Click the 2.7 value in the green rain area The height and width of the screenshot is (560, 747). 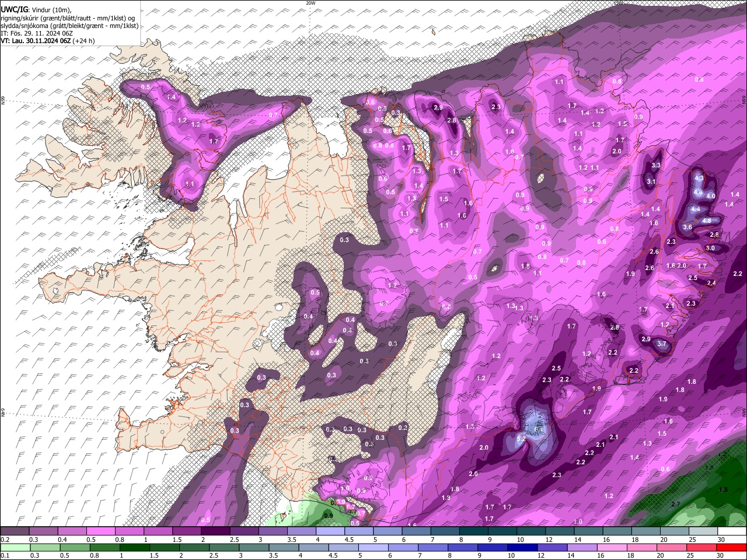click(x=676, y=504)
